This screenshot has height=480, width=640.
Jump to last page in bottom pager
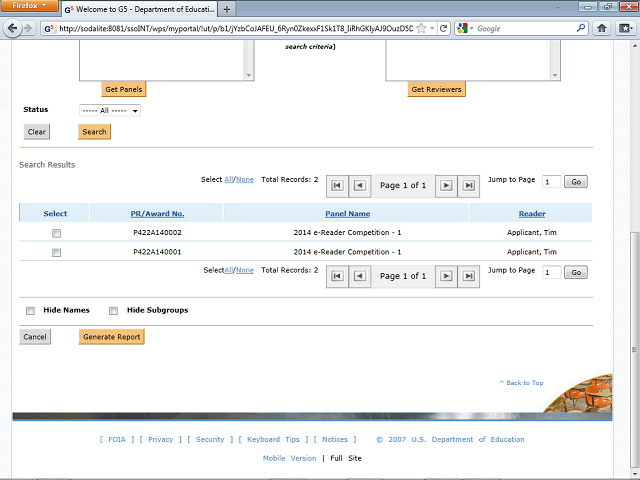(x=469, y=276)
